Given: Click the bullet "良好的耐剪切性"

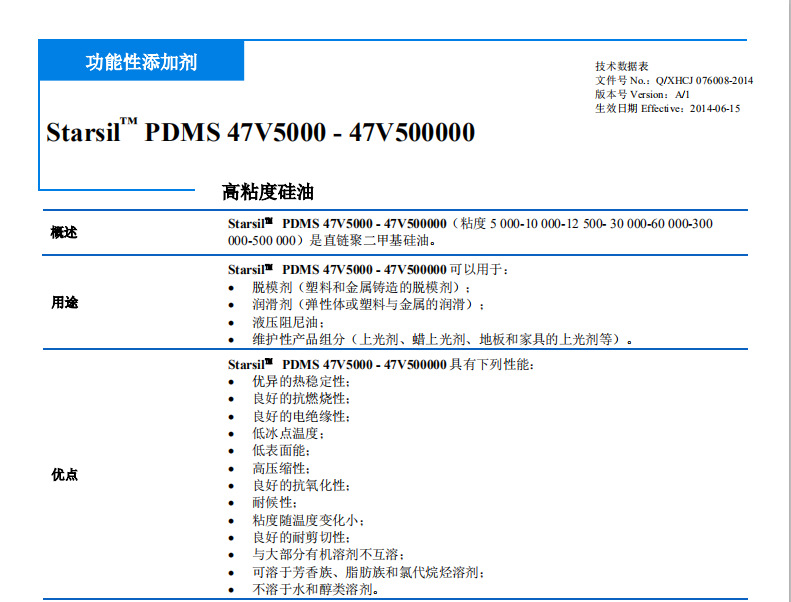Looking at the screenshot, I should click(301, 537).
